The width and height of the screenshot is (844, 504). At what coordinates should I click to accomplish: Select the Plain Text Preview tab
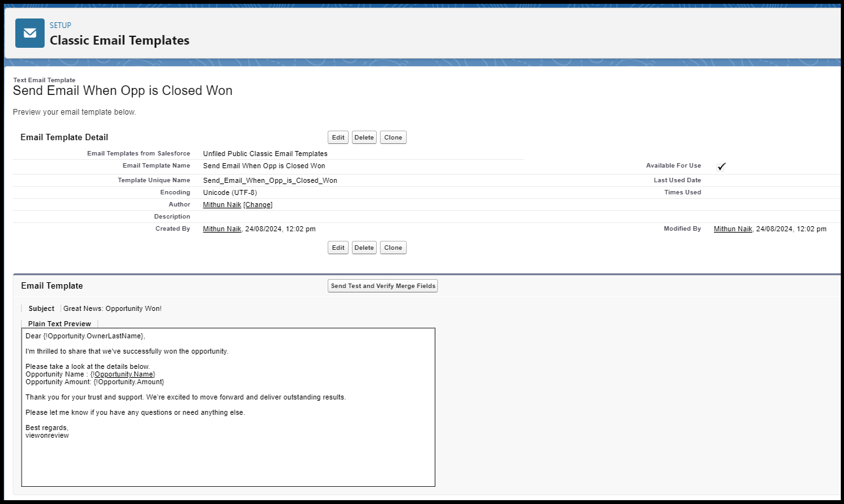pos(60,324)
